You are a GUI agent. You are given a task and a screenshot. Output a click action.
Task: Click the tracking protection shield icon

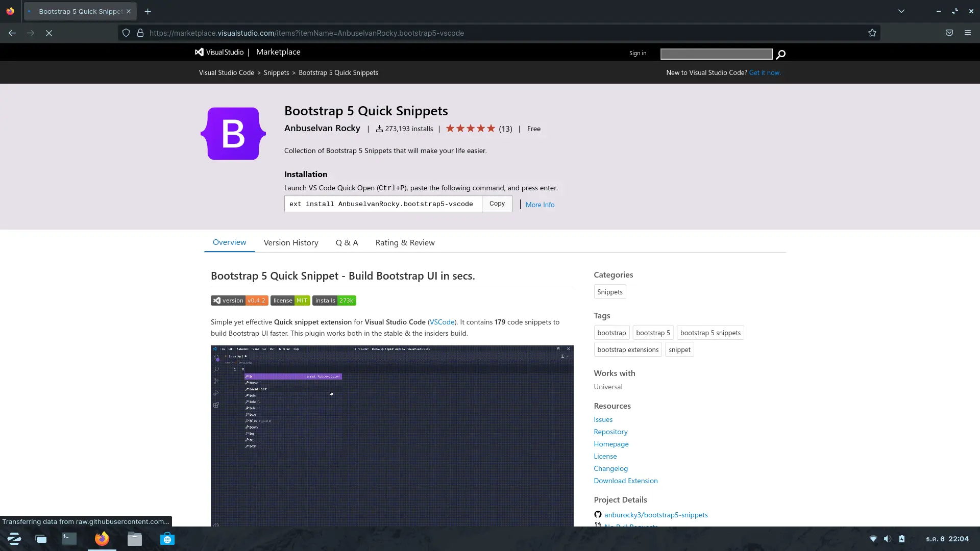(126, 33)
